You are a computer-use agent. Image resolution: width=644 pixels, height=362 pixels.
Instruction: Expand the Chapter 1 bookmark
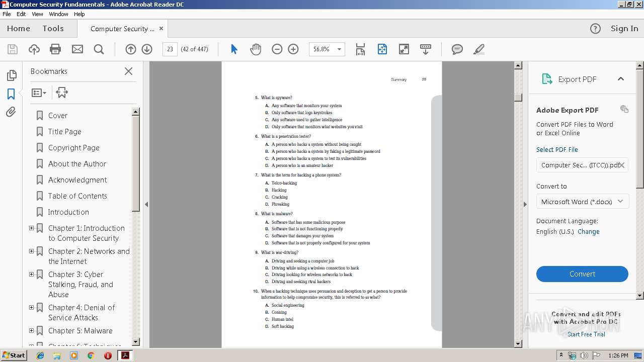pyautogui.click(x=31, y=228)
